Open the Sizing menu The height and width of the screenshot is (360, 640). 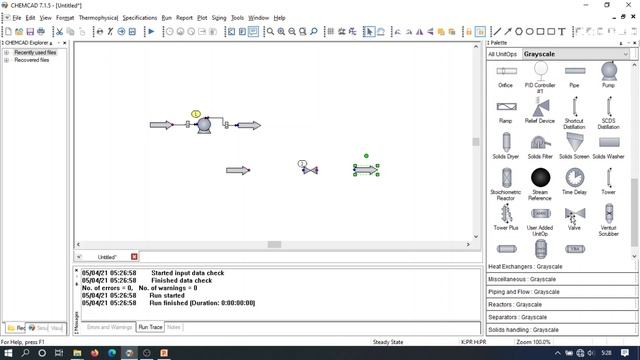[x=219, y=18]
